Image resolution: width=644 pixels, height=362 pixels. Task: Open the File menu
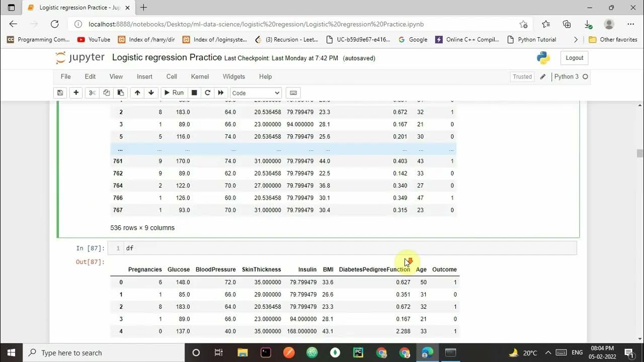pos(65,76)
